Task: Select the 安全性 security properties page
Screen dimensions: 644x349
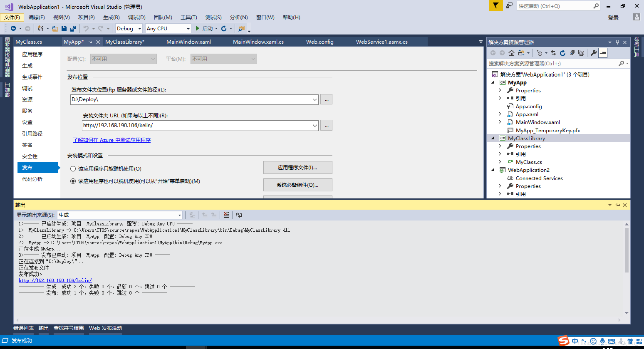Action: coord(30,156)
